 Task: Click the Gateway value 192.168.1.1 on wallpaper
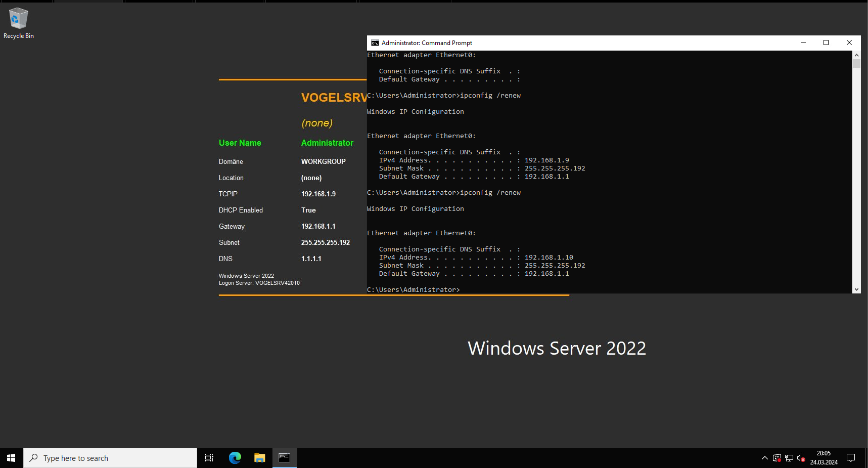[318, 226]
